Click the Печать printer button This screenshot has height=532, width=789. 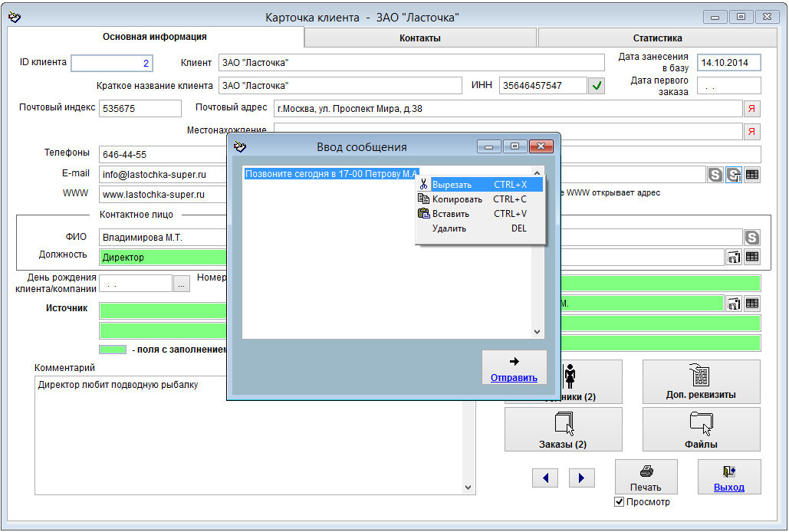click(x=646, y=477)
